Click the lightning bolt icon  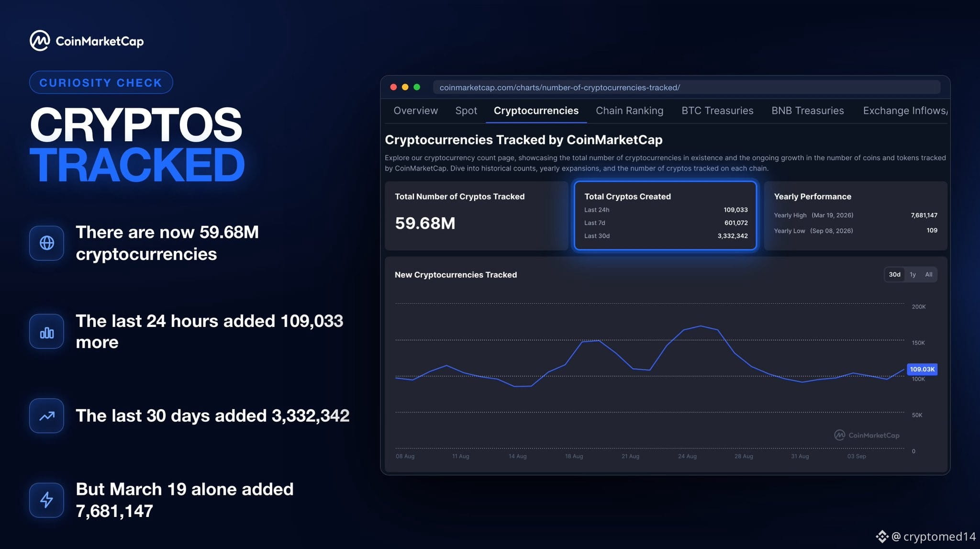pyautogui.click(x=46, y=500)
